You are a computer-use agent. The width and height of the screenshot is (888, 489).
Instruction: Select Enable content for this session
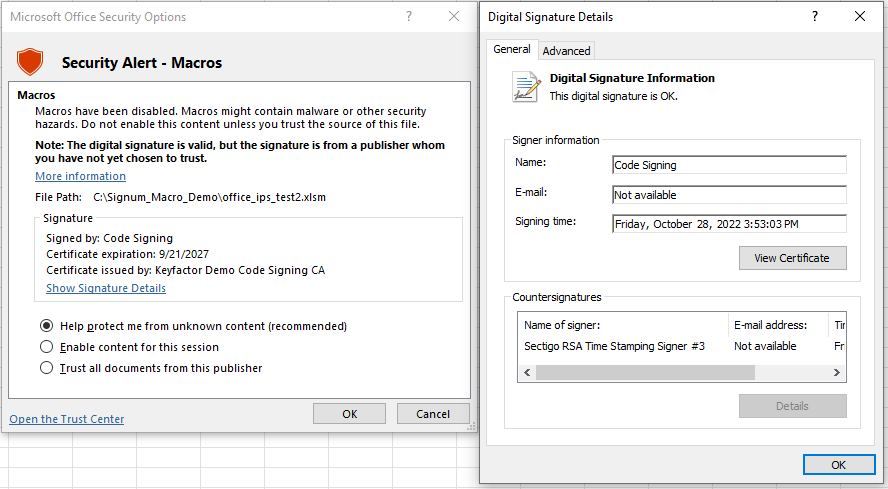point(46,347)
